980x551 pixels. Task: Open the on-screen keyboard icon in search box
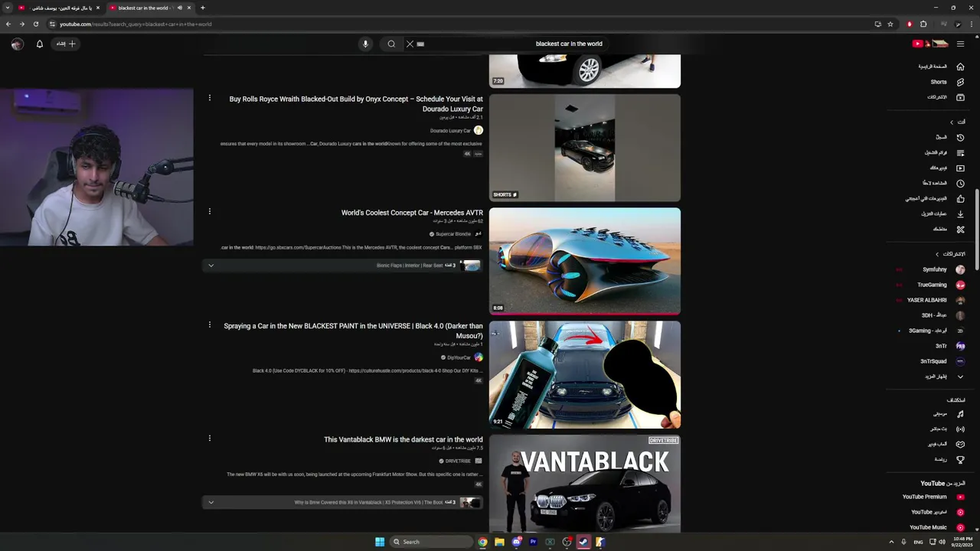(x=420, y=44)
